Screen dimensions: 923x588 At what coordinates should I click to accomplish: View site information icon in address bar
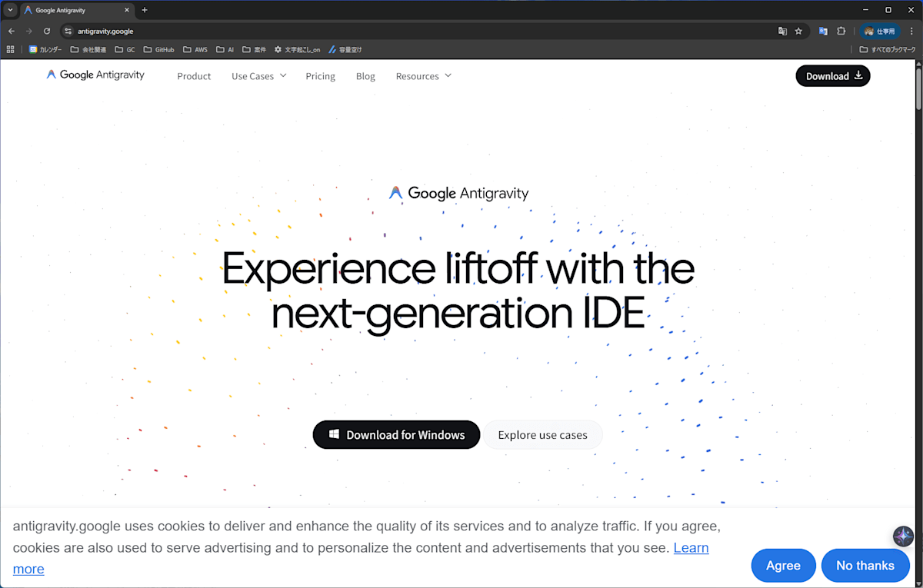pos(68,31)
